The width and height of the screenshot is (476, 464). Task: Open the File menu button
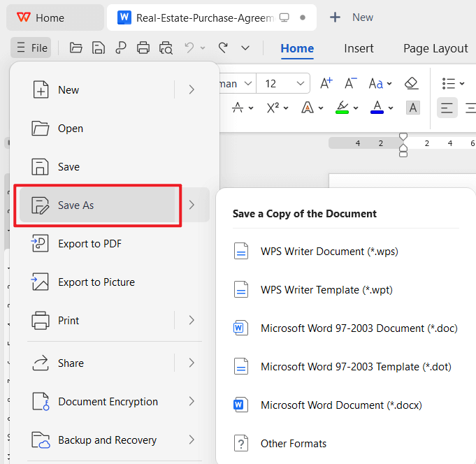[31, 48]
